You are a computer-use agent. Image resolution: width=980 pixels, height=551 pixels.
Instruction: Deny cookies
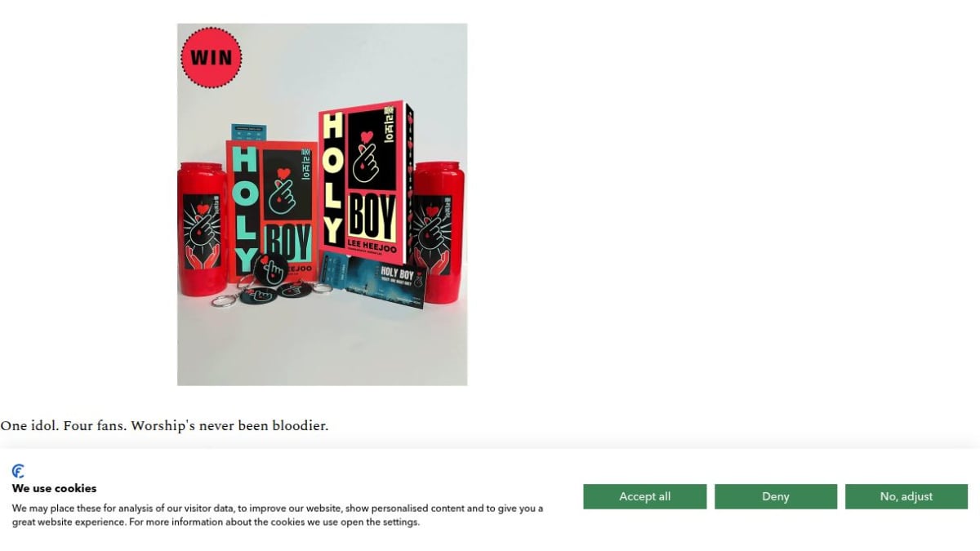[x=776, y=496]
